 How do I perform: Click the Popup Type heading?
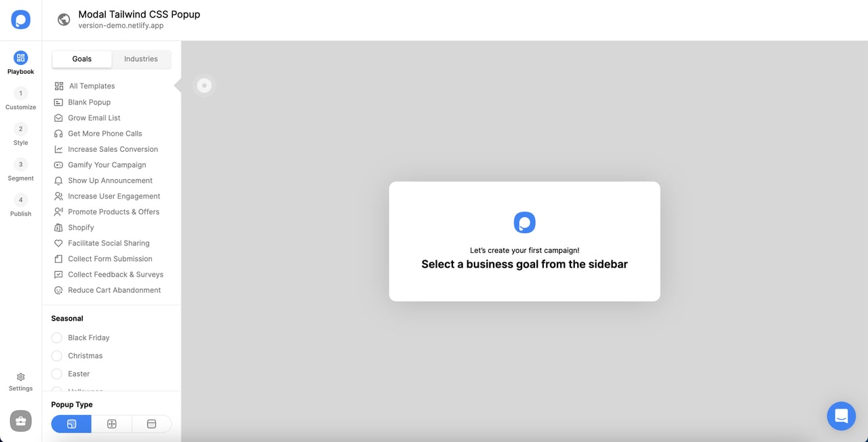(72, 405)
